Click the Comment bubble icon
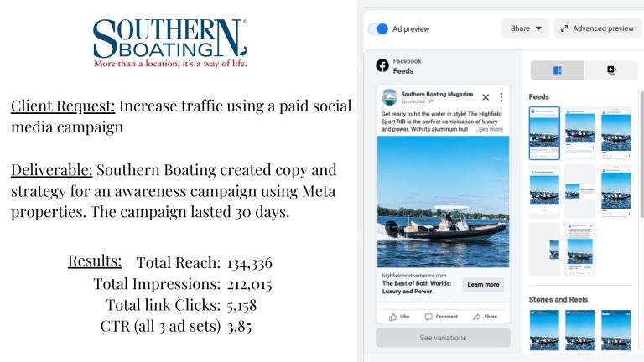 click(x=428, y=317)
